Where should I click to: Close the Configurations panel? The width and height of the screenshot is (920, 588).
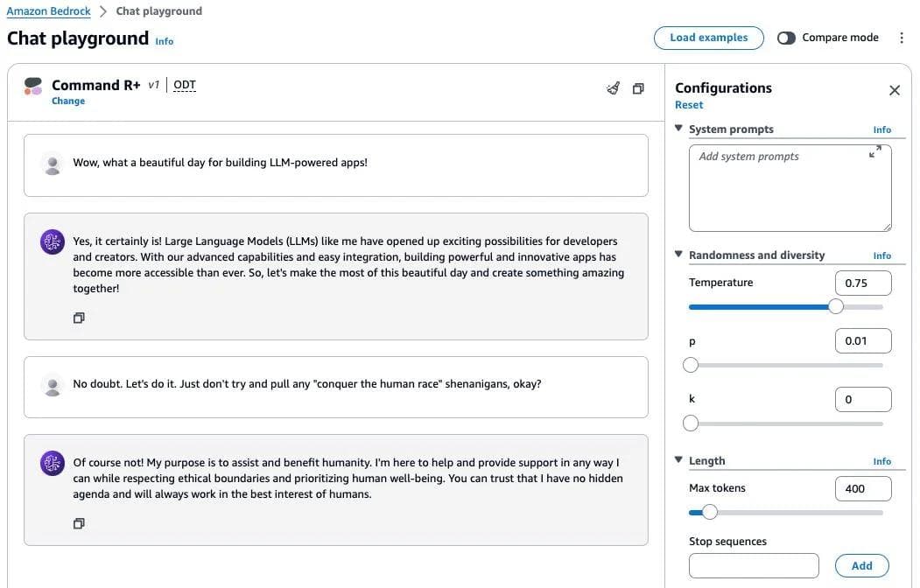(895, 90)
